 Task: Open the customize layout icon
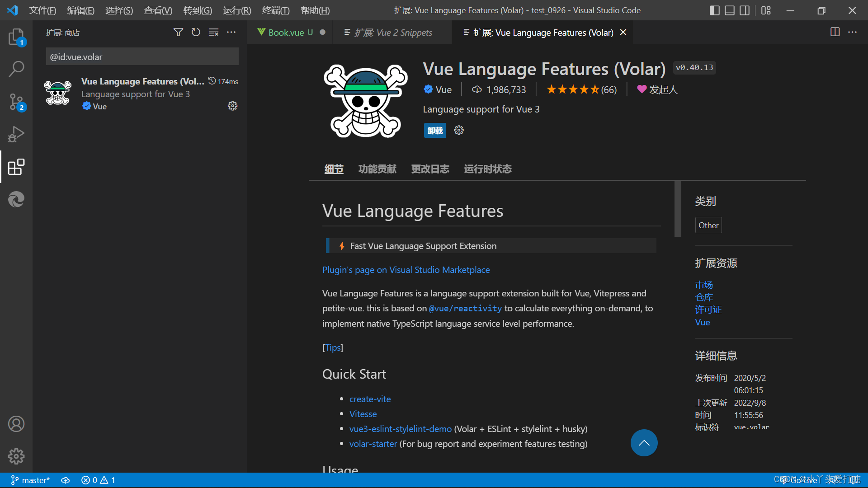pyautogui.click(x=766, y=10)
